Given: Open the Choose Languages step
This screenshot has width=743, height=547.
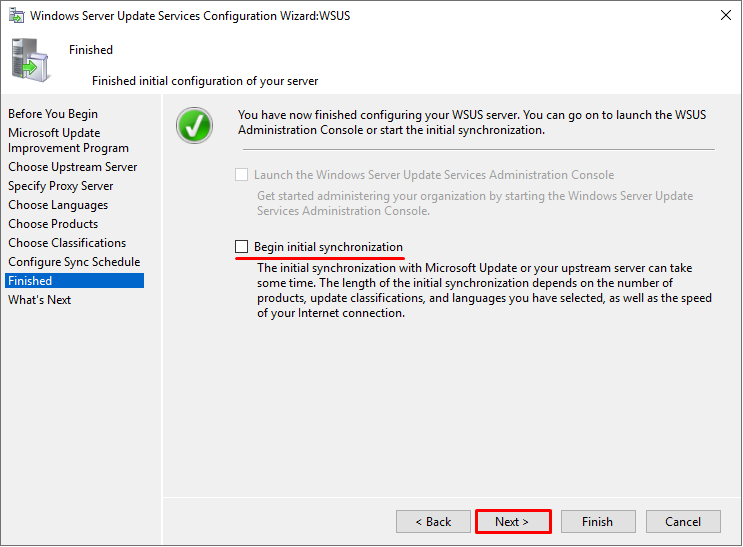Looking at the screenshot, I should [x=58, y=205].
